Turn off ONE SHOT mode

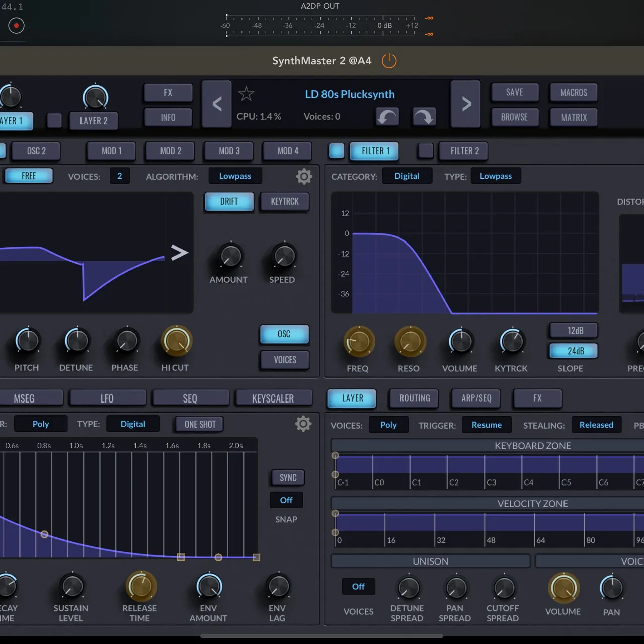tap(199, 424)
